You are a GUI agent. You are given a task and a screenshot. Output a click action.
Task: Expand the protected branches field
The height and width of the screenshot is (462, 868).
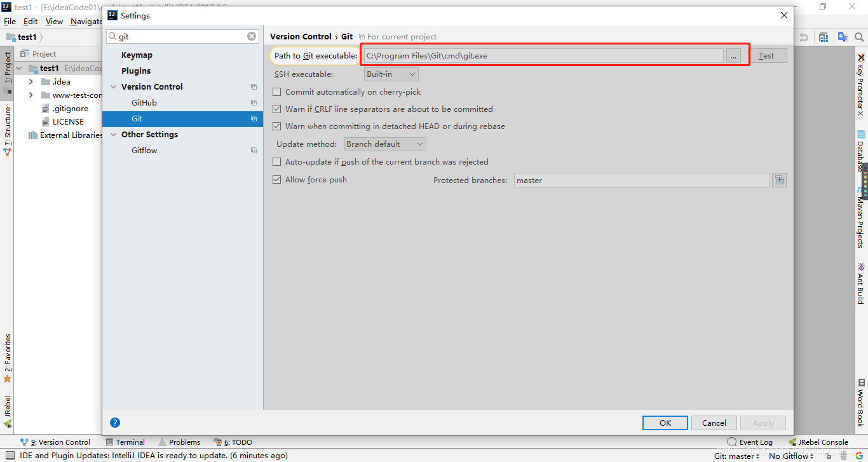coord(779,180)
